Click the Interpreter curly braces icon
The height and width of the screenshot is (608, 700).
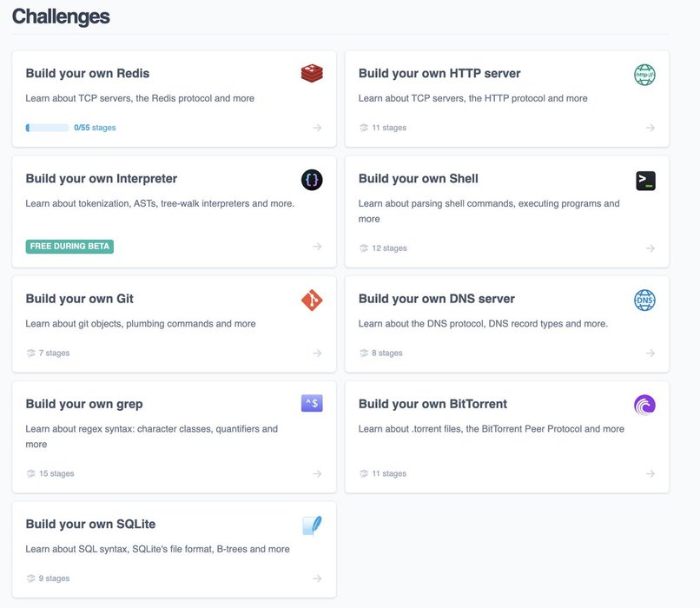point(312,180)
